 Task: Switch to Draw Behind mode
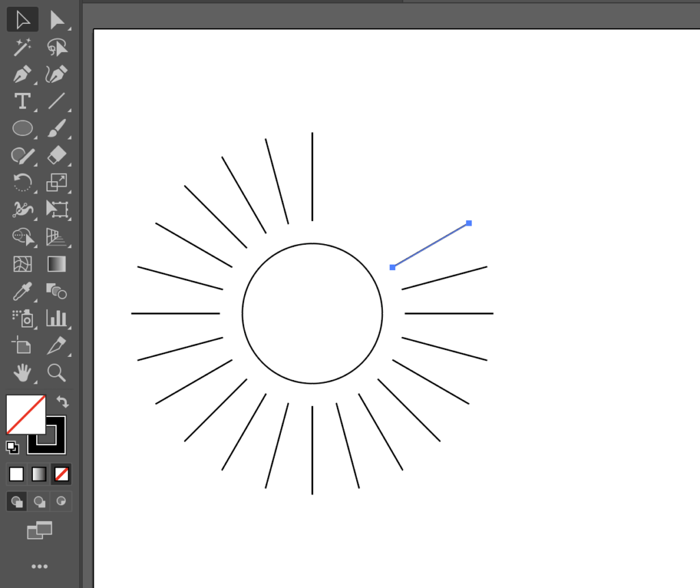[x=39, y=501]
